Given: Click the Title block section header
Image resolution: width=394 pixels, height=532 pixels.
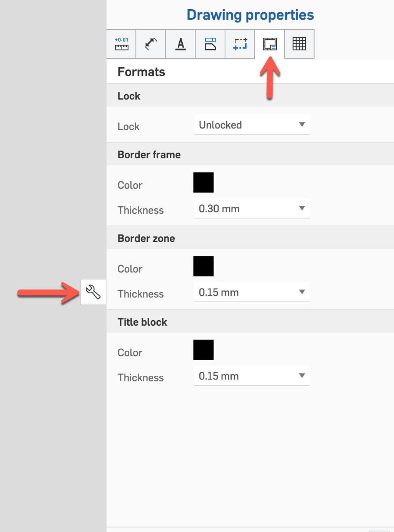Looking at the screenshot, I should (142, 322).
